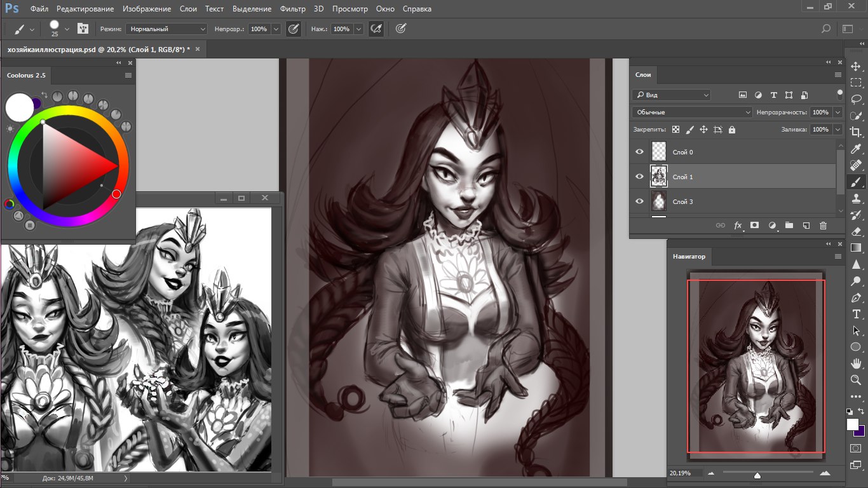The height and width of the screenshot is (488, 868).
Task: Select the Zoom magnifier tool
Action: click(856, 380)
